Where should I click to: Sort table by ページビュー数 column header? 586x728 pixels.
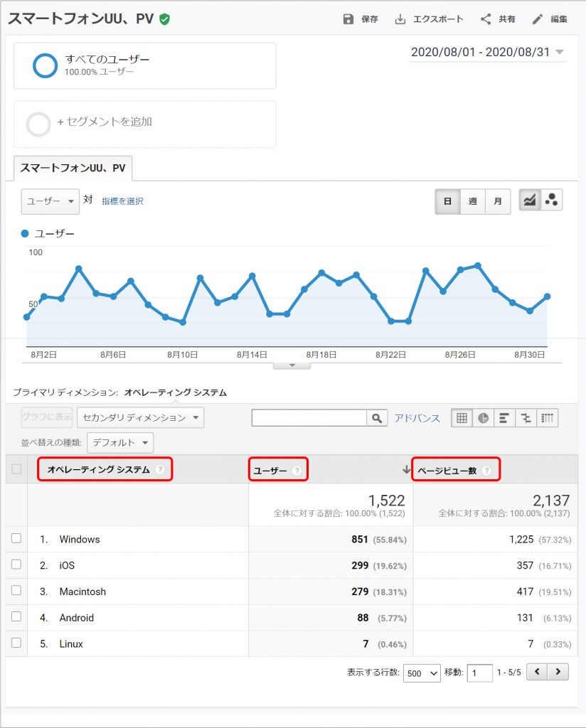point(447,471)
